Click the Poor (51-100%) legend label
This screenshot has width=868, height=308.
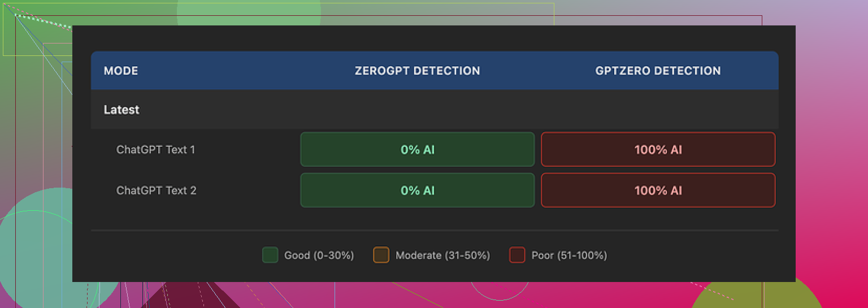click(x=569, y=255)
